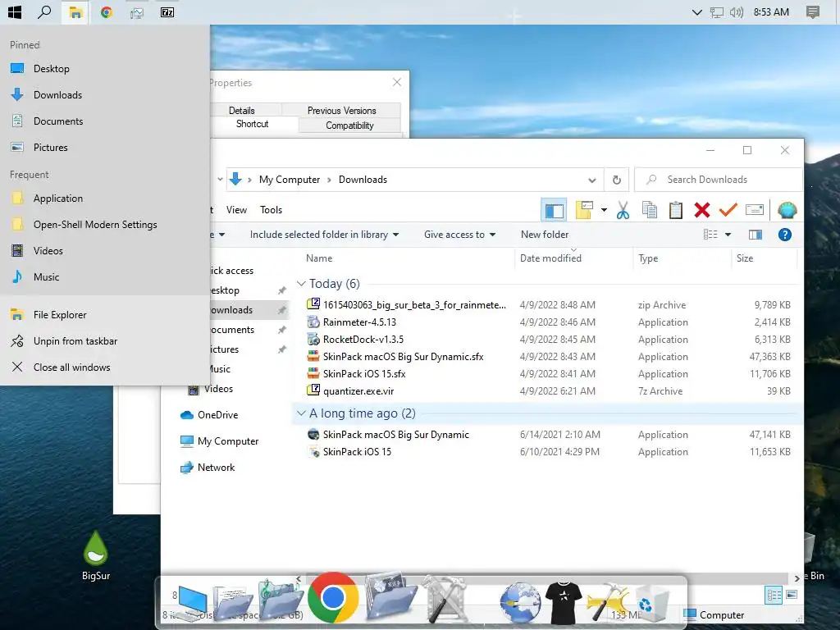This screenshot has height=630, width=840.
Task: Launch Chrome from the RocketDock
Action: pos(333,597)
